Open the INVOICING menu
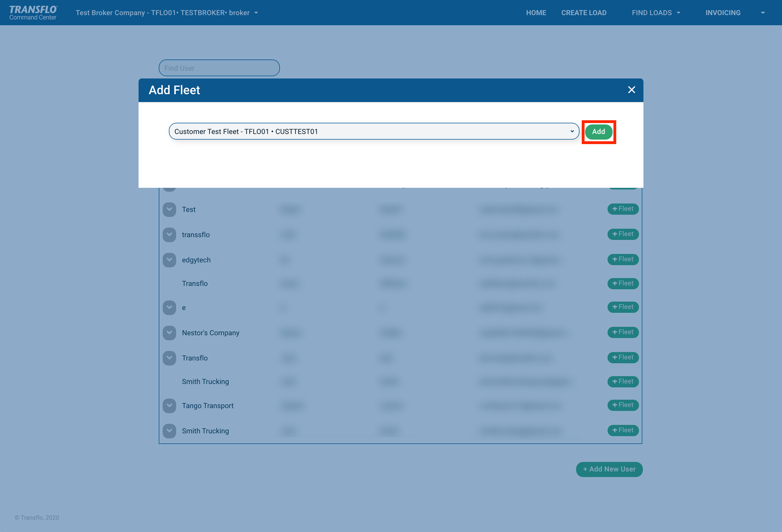Screen dimensions: 782x532 (723, 13)
